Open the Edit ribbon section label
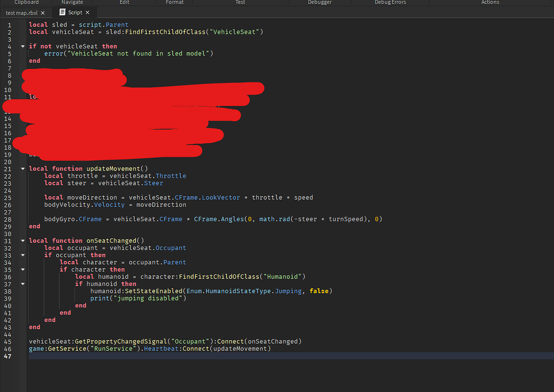Viewport: 554px width, 392px height. [x=124, y=2]
